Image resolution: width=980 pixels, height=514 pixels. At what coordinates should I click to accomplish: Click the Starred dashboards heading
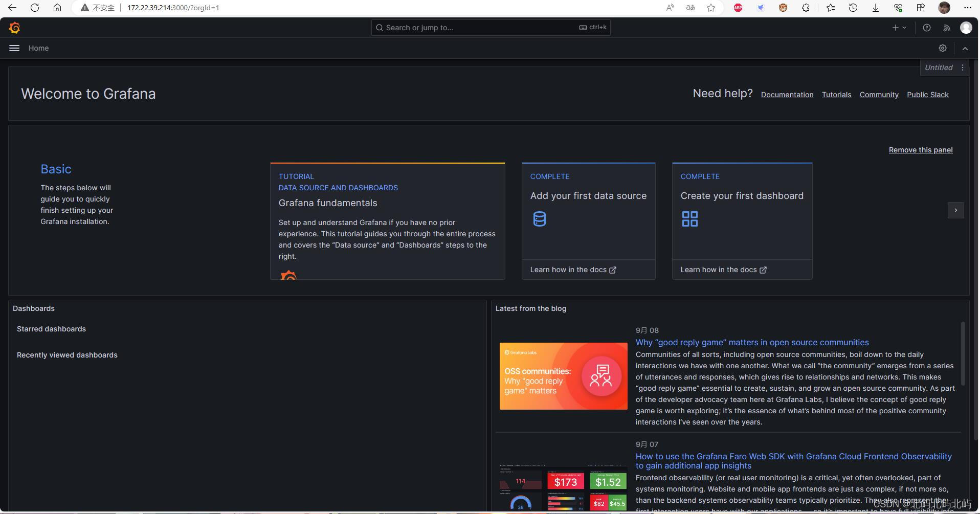pyautogui.click(x=51, y=329)
